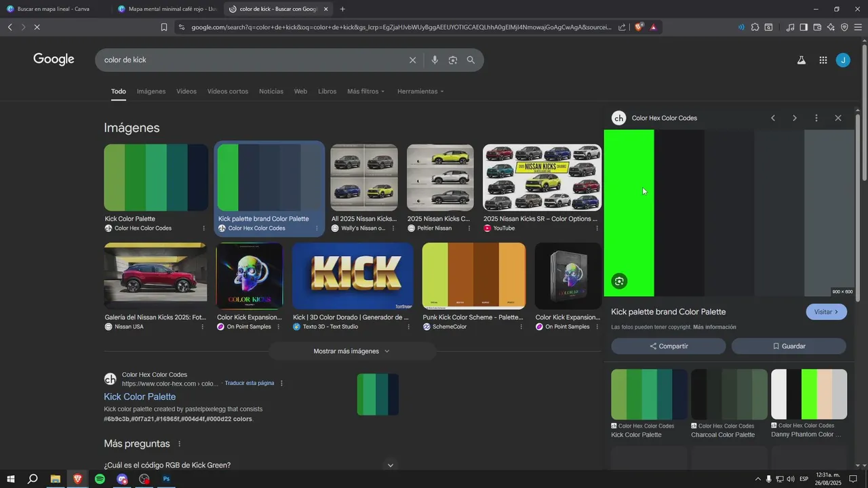Click the Más información copyright link

715,327
